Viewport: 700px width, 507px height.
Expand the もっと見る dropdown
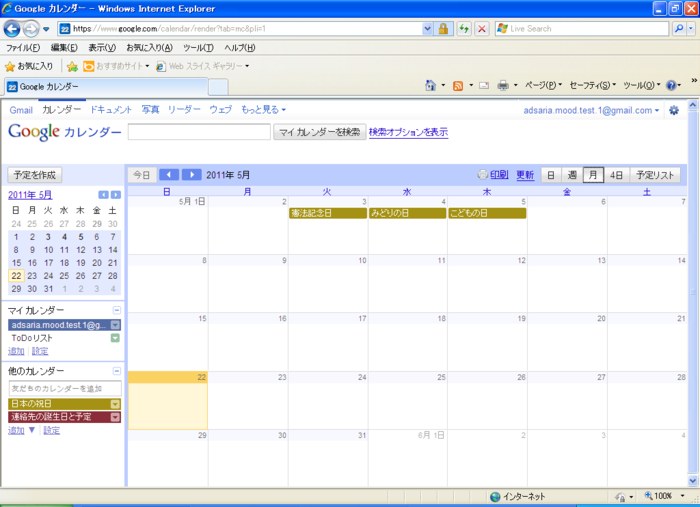pos(263,110)
